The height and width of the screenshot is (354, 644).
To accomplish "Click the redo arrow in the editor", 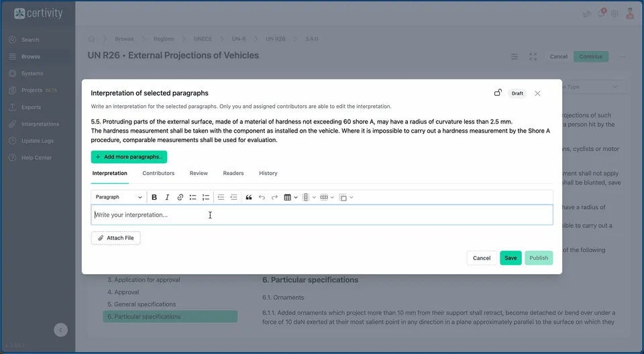I will coord(274,197).
